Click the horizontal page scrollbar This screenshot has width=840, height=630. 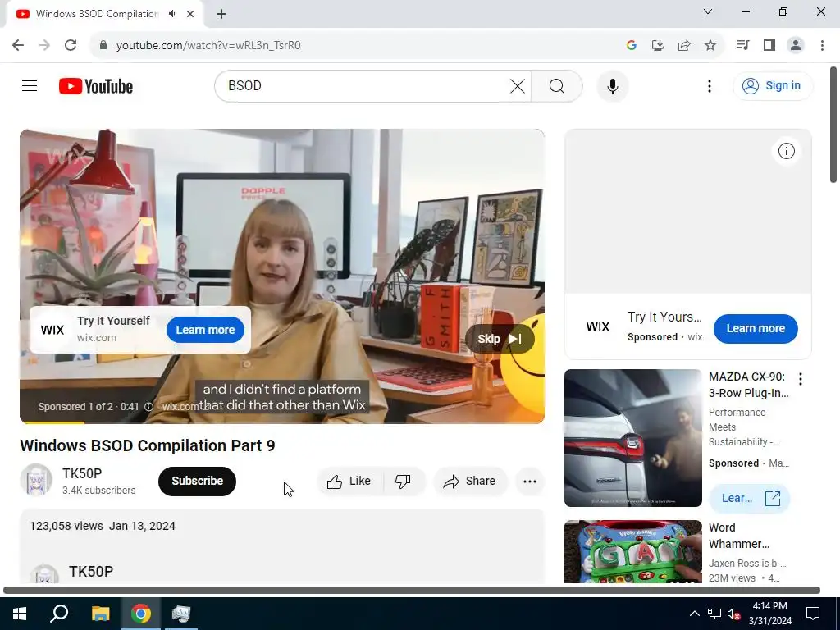(412, 591)
